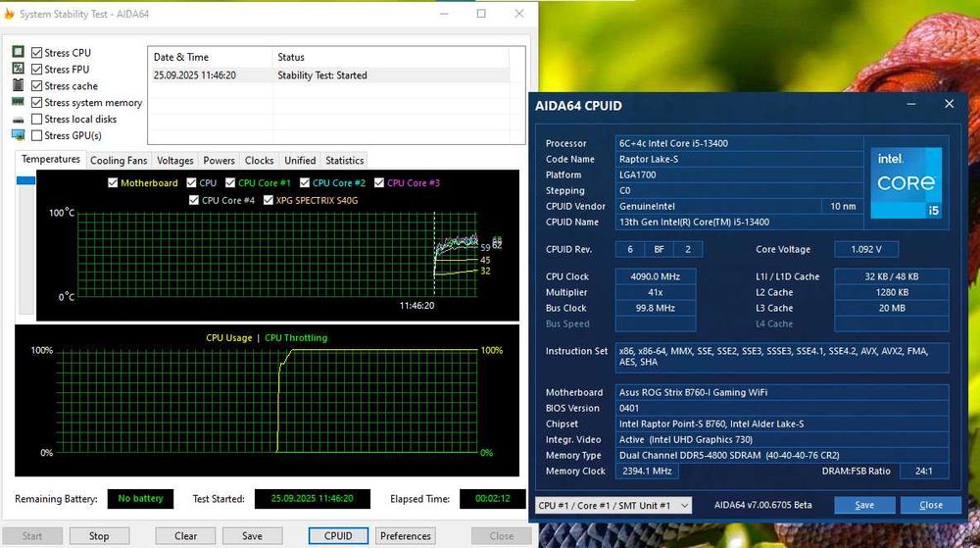Open the Statistics tab
This screenshot has width=980, height=548.
(344, 161)
